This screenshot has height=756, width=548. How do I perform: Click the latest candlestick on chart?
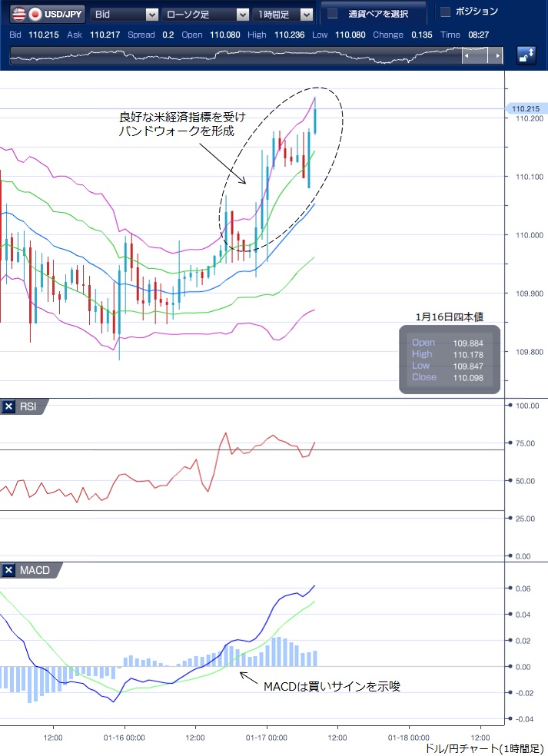coord(315,121)
